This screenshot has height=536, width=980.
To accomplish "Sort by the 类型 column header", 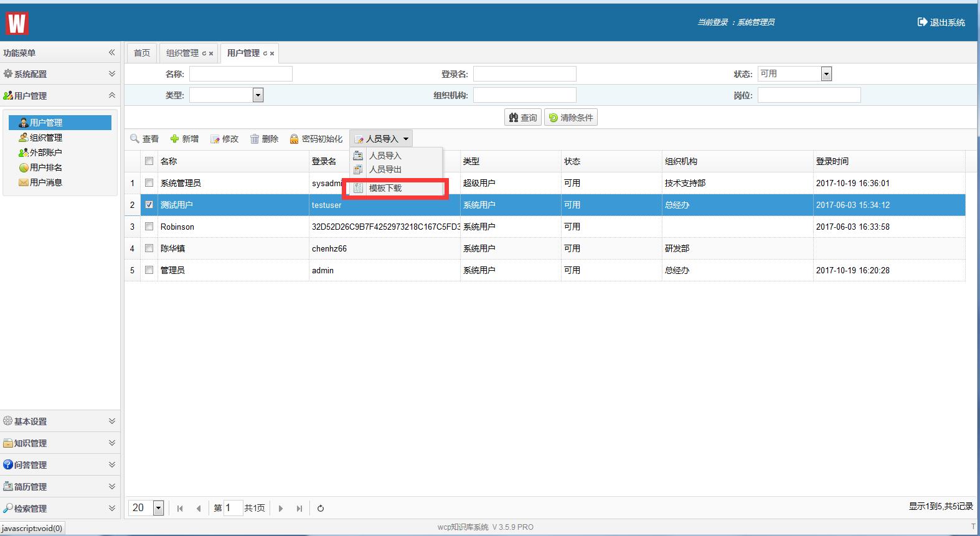I will pyautogui.click(x=511, y=161).
